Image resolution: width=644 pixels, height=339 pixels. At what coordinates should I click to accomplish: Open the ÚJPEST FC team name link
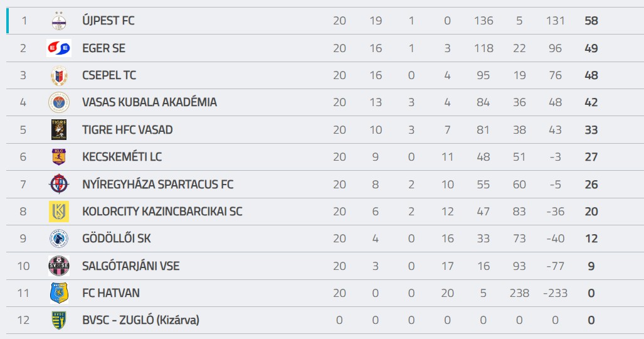click(x=108, y=21)
